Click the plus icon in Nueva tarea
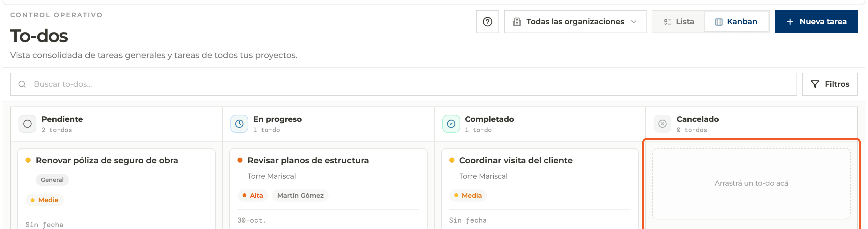868x229 pixels. tap(790, 22)
